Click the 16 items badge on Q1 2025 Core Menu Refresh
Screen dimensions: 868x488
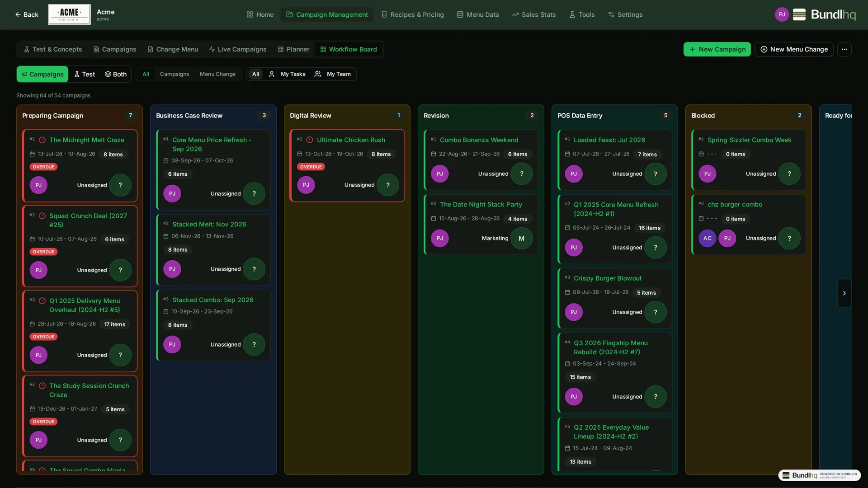[649, 228]
